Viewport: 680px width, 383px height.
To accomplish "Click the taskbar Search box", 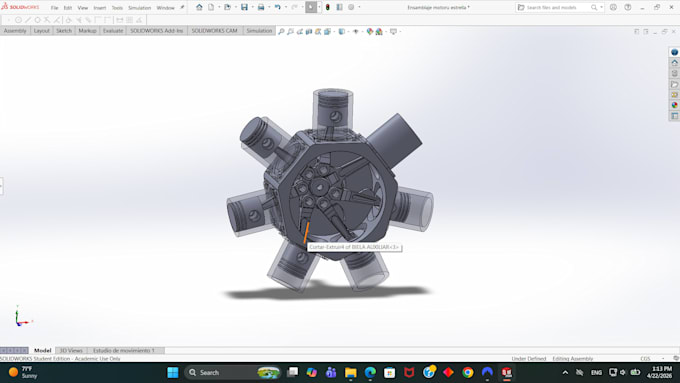I will point(233,373).
